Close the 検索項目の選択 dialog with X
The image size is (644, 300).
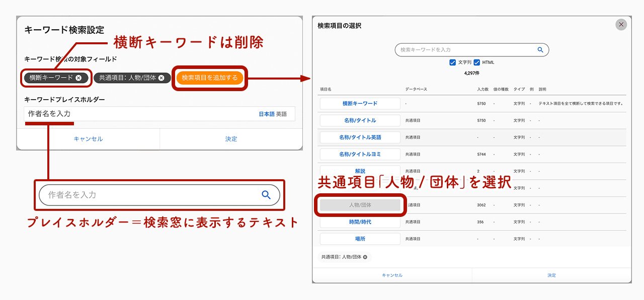pos(621,24)
